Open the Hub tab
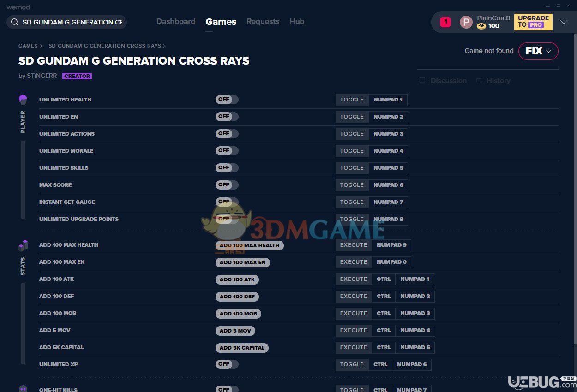 297,22
